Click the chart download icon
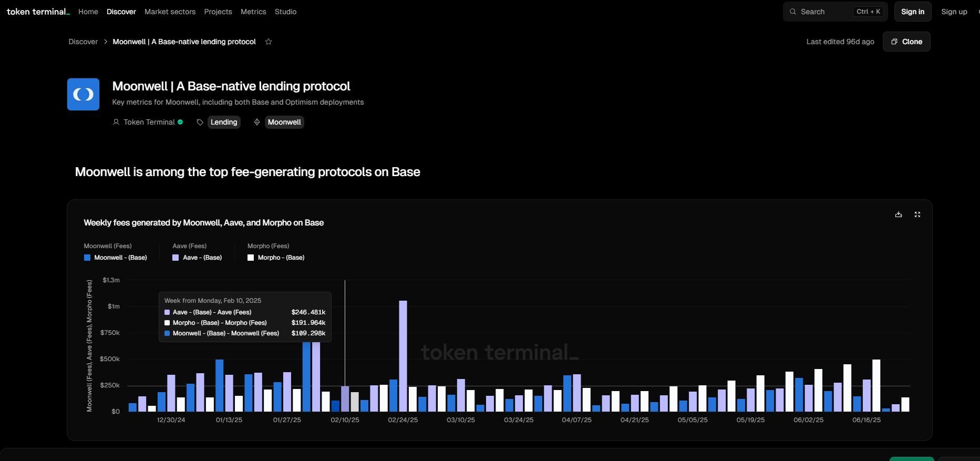980x461 pixels. coord(899,214)
